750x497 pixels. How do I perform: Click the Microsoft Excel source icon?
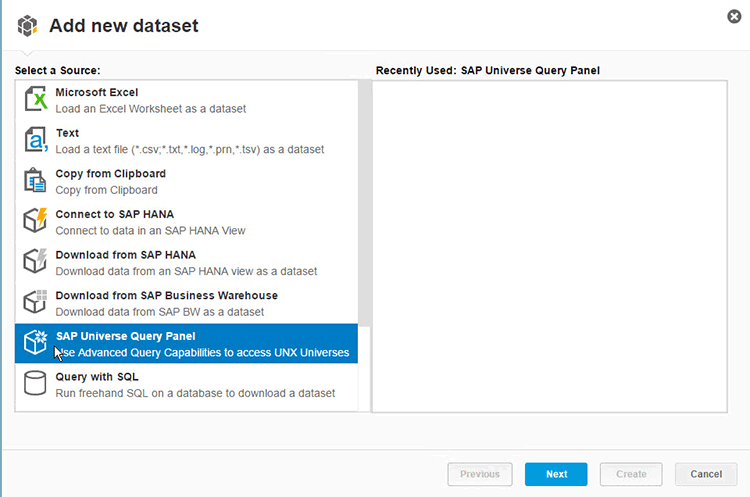(x=36, y=99)
